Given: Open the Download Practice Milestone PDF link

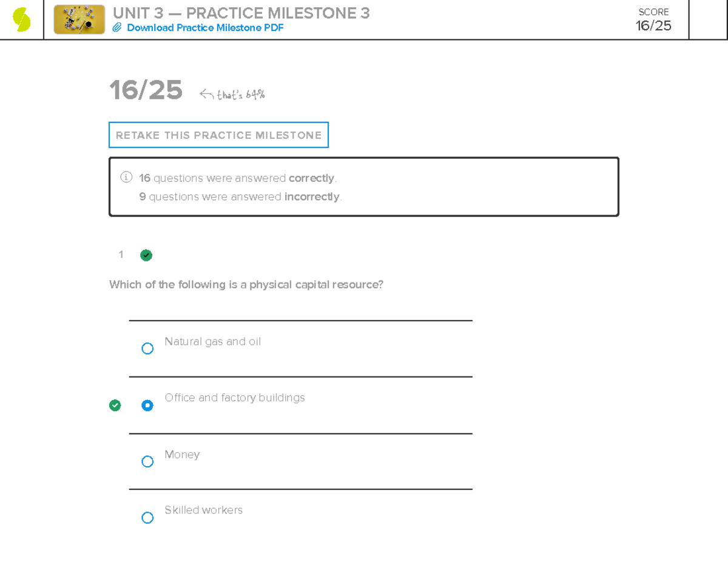Looking at the screenshot, I should click(206, 27).
